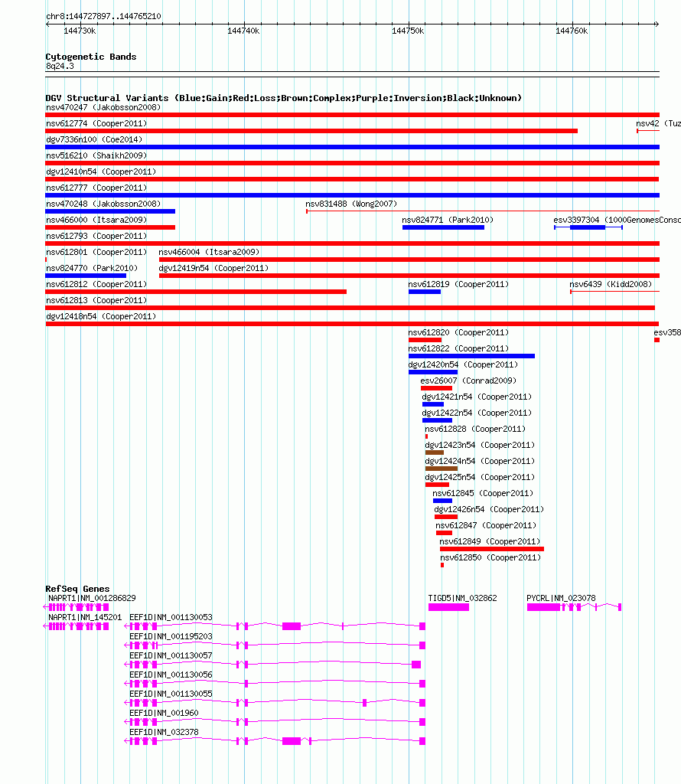This screenshot has width=681, height=784.
Task: Open variant nsv831488 (Wong2007)
Action: point(351,204)
